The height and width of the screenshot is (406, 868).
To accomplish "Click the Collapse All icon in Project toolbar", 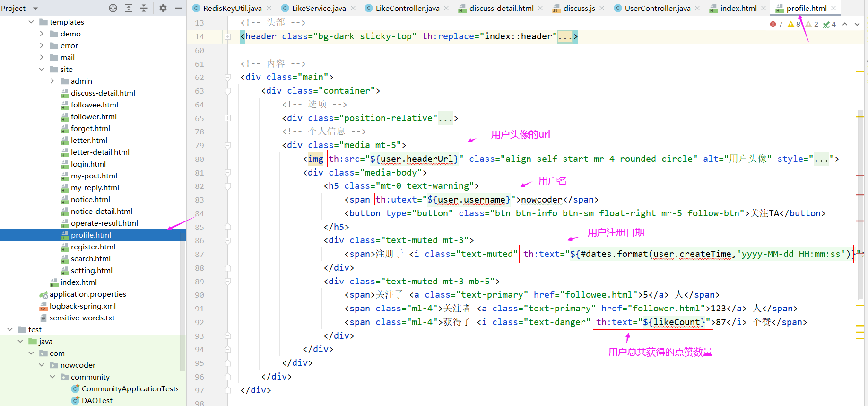I will tap(144, 8).
